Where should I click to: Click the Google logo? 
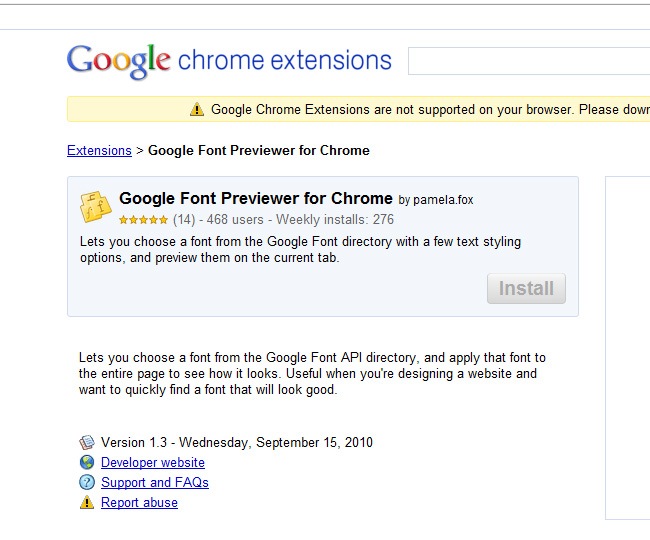119,61
